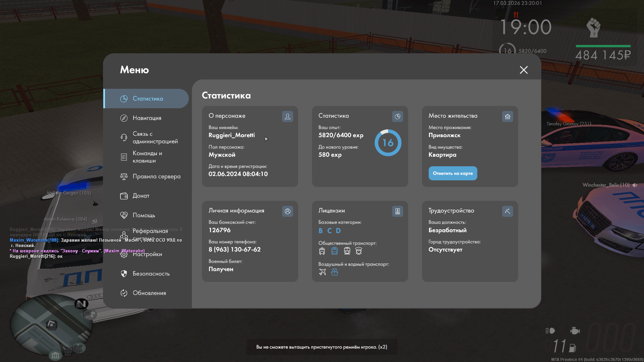
Task: Click the hammer icon in Трудоустройство card
Action: coord(507,211)
